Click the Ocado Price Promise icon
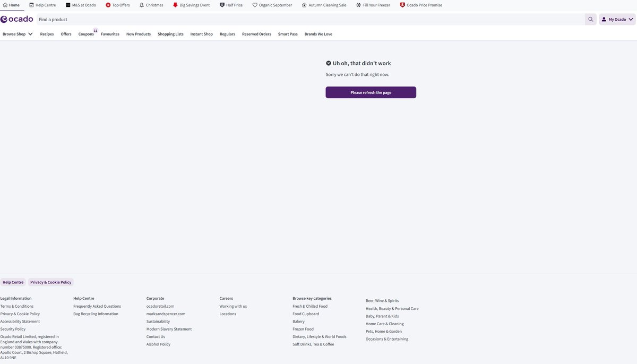The image size is (637, 364). (402, 5)
